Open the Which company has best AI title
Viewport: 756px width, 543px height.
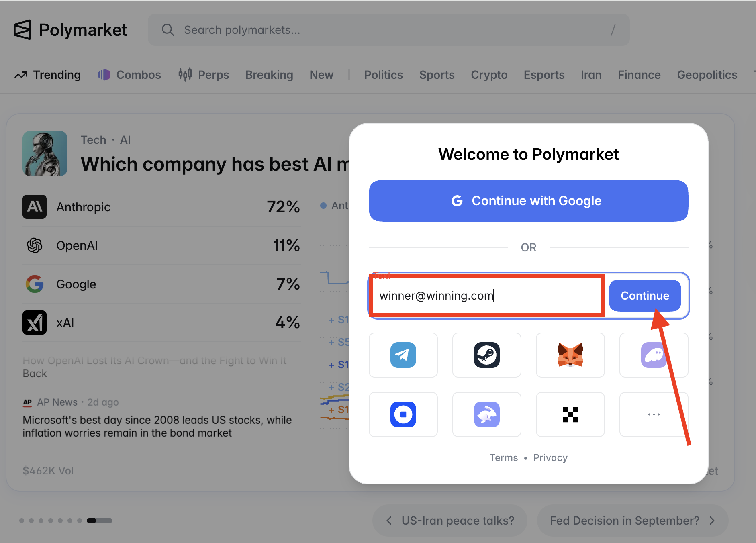click(215, 164)
